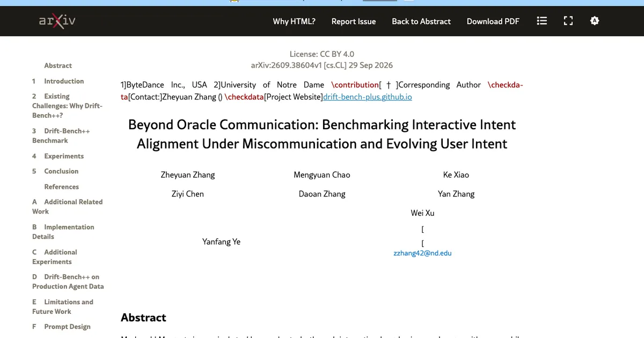This screenshot has width=644, height=338.
Task: Click the arXiv:2609.38604v1 identifier line
Action: (x=322, y=65)
